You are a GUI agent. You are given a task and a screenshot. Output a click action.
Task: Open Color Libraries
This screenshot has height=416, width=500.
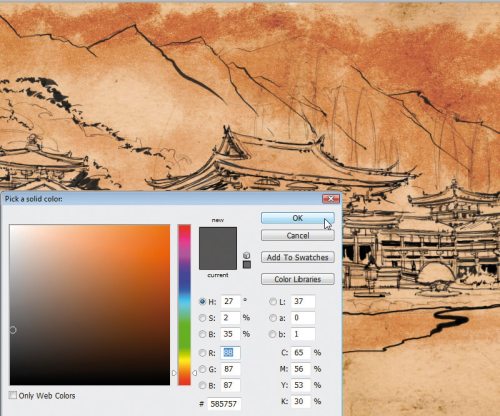click(298, 279)
